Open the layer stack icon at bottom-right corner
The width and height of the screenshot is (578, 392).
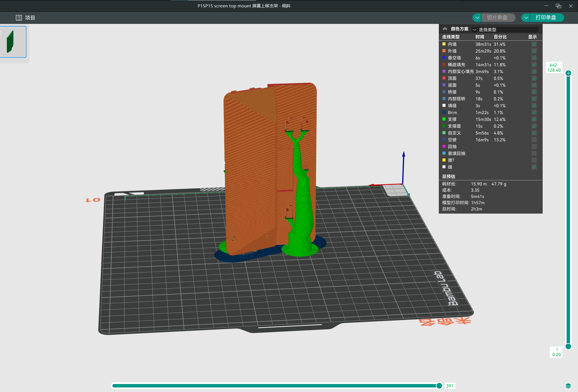(568, 386)
